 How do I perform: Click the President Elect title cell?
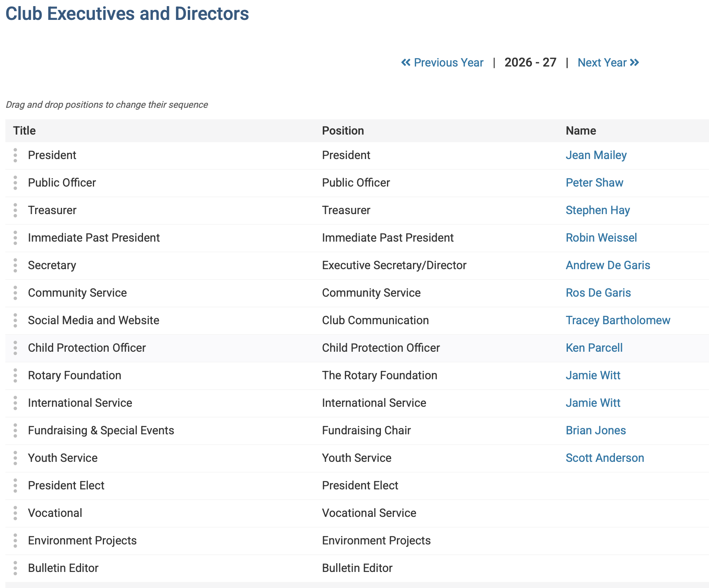click(66, 486)
